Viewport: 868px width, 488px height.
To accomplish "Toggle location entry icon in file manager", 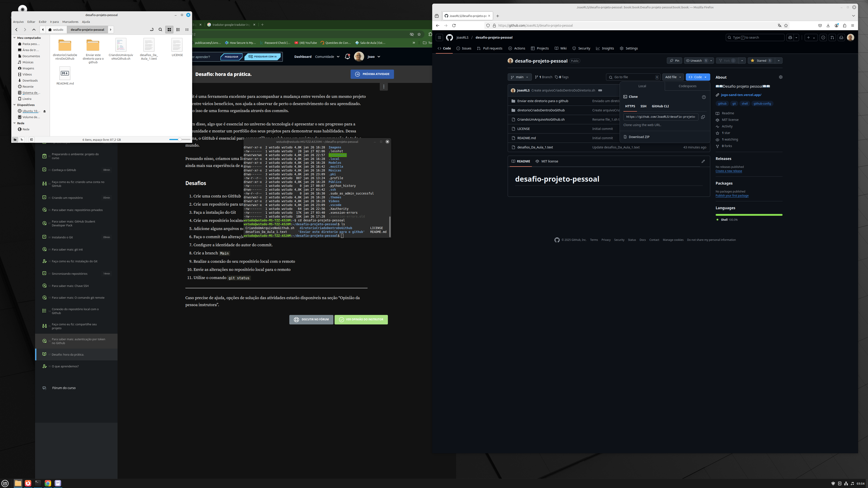I will [152, 30].
